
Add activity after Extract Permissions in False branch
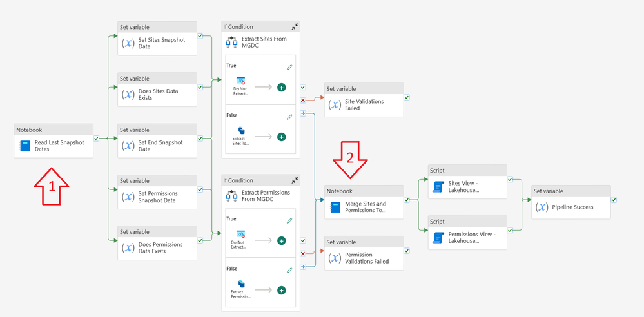pyautogui.click(x=281, y=290)
